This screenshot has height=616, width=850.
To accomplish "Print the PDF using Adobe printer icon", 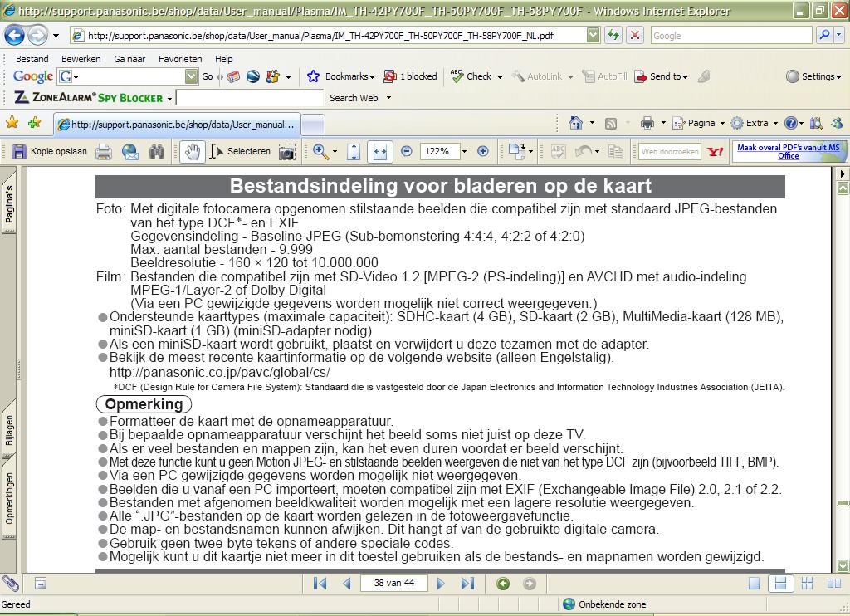I will (104, 153).
